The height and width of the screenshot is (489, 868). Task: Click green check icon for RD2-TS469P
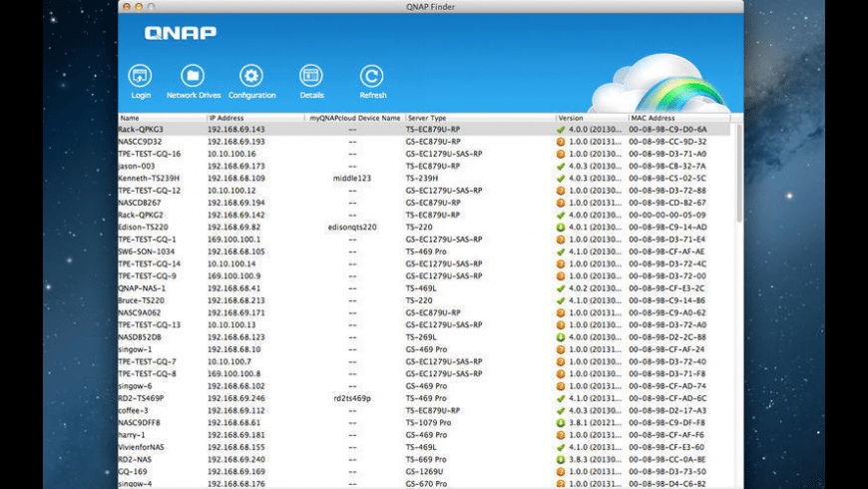pyautogui.click(x=561, y=398)
